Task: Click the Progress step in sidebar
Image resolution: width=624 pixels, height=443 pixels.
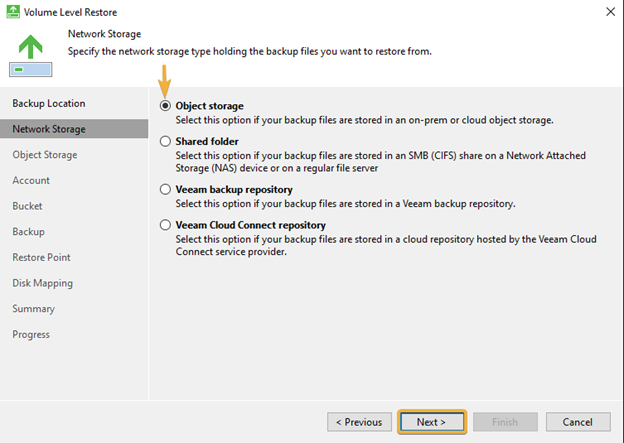Action: 31,334
